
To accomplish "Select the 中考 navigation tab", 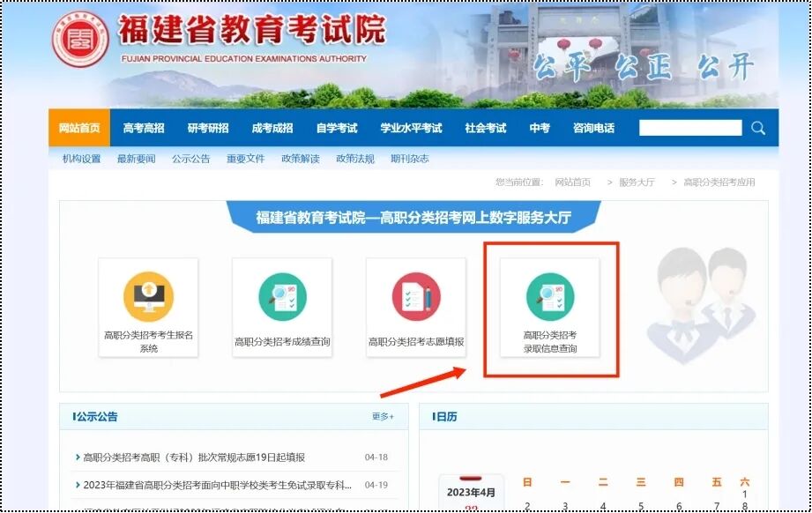I will pyautogui.click(x=540, y=127).
